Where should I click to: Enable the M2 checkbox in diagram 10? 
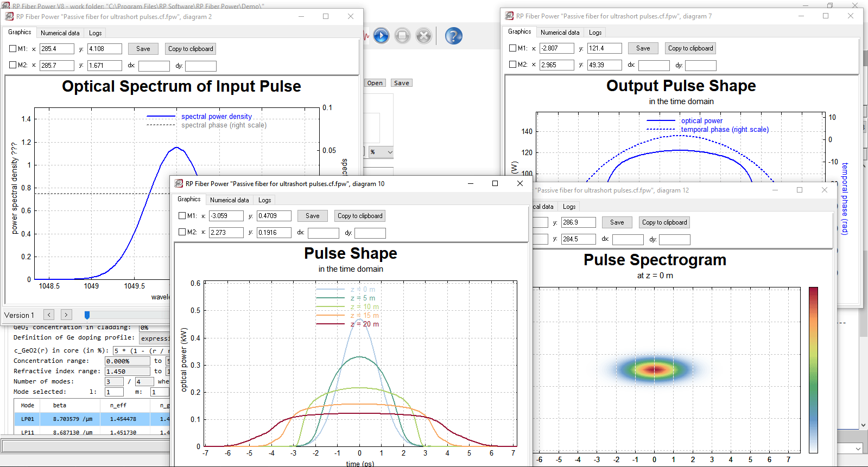tap(182, 232)
